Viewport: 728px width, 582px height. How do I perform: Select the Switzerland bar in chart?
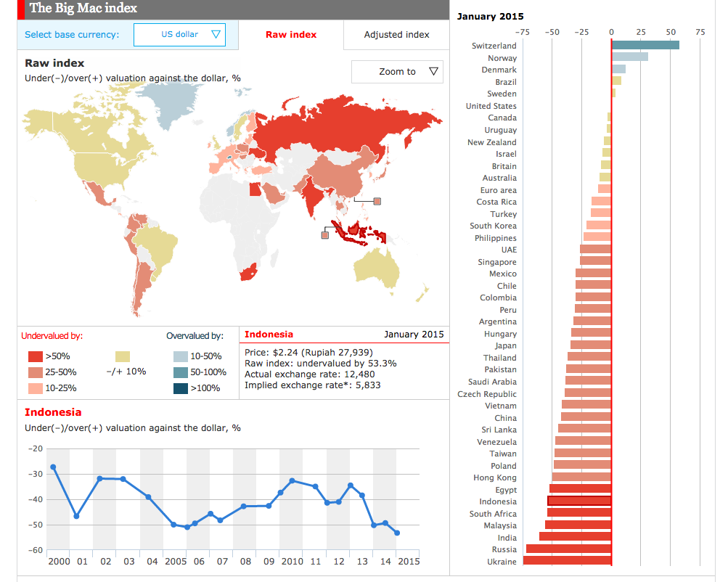(645, 46)
